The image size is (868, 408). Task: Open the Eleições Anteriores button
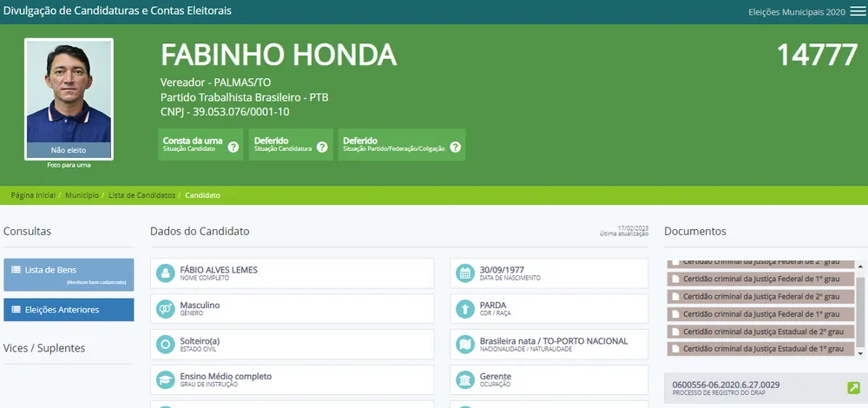(x=69, y=310)
